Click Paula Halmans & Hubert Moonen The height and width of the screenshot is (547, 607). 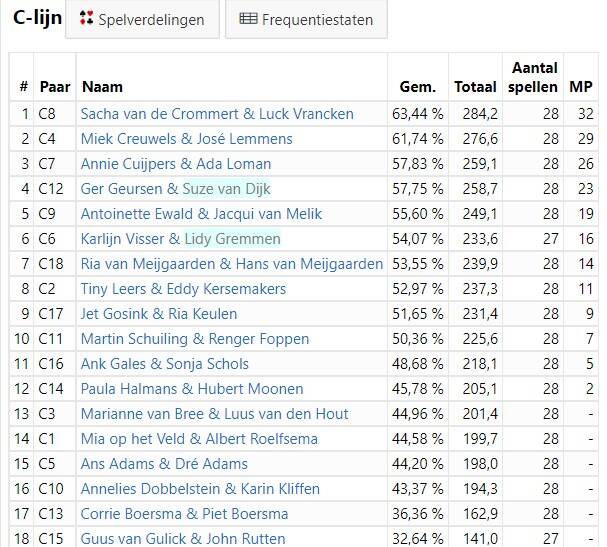192,389
